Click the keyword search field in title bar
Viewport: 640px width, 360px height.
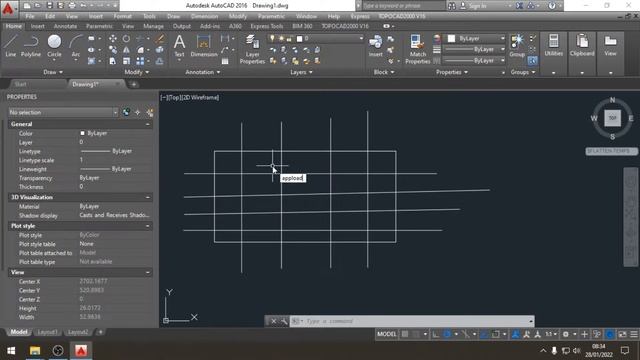[403, 6]
